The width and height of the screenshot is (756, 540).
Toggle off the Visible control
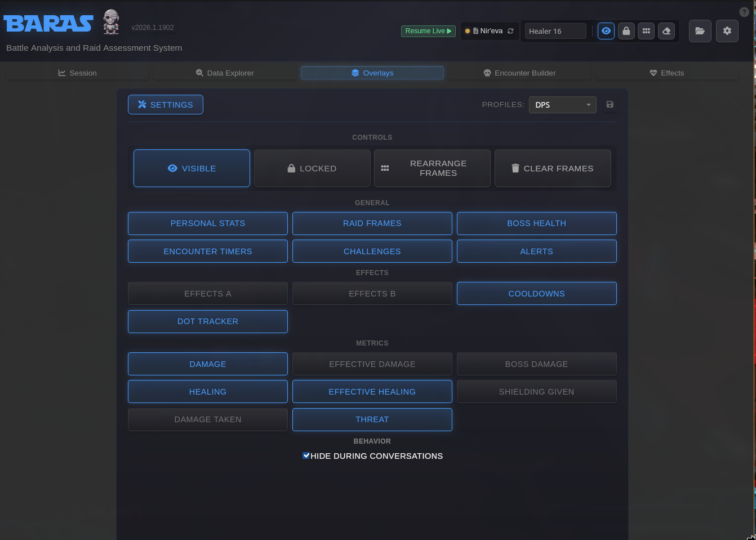(192, 168)
